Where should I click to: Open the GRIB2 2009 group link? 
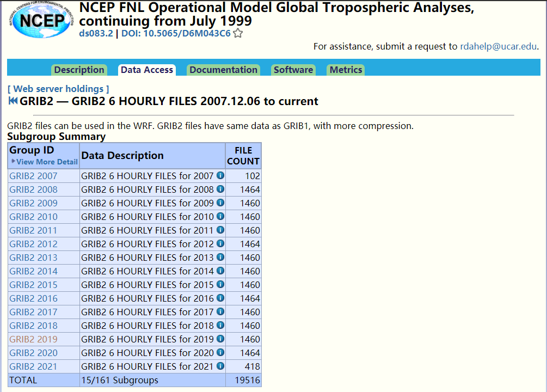(34, 203)
